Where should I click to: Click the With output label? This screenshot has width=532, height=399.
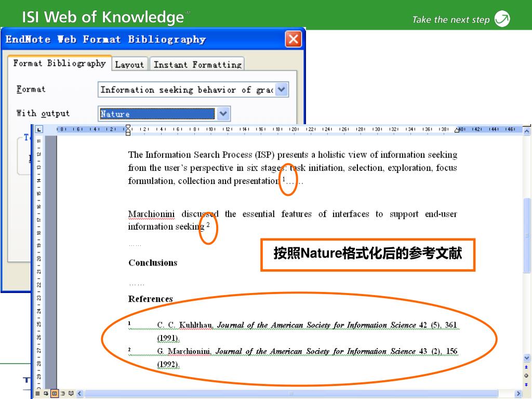coord(43,113)
